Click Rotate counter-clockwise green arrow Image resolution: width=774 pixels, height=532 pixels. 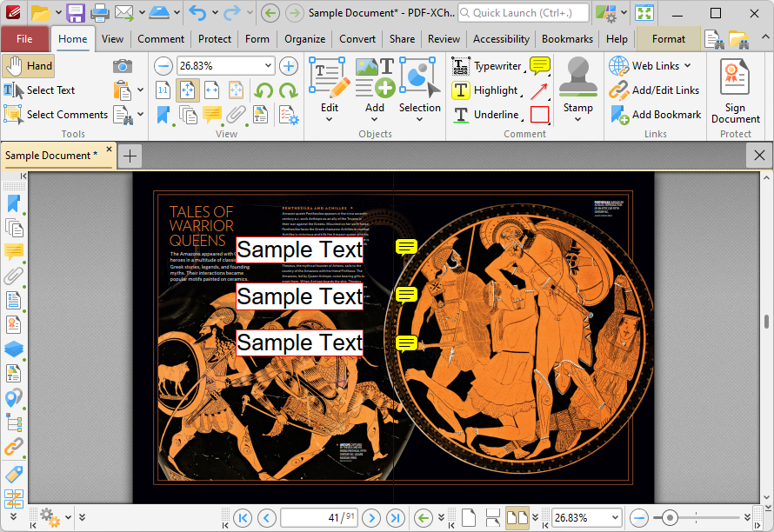point(264,90)
